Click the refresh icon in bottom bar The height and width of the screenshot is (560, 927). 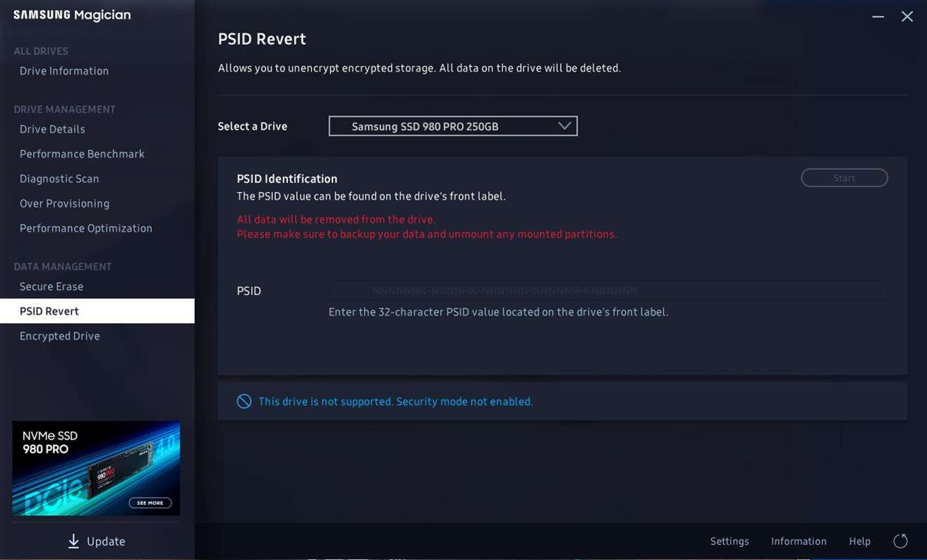900,541
